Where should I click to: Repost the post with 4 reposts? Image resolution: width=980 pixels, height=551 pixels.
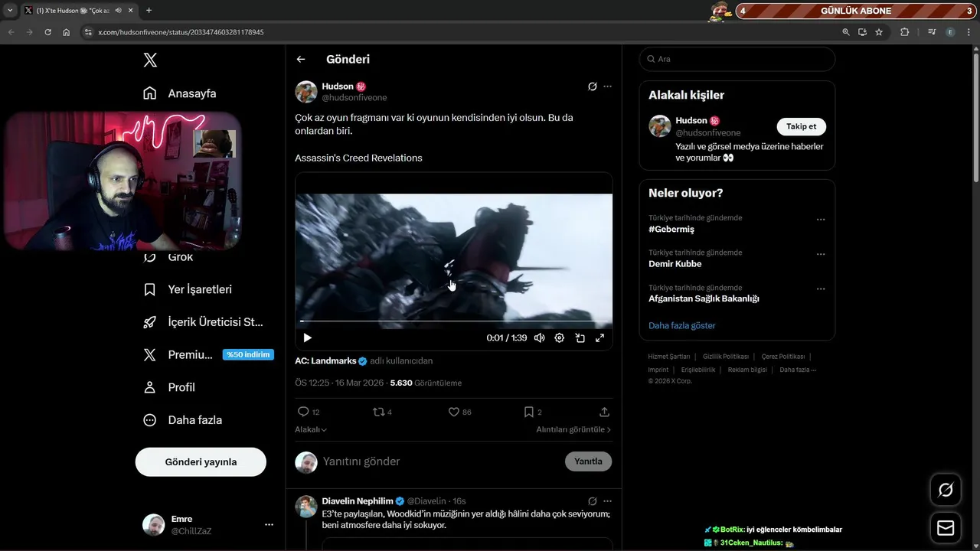[381, 412]
